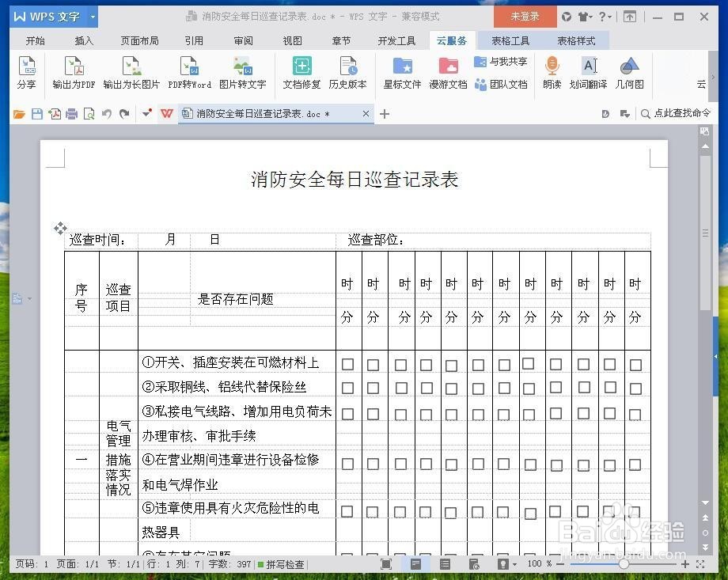Screen dimensions: 728x580
Task: Switch to the 表格样式 tab
Action: tap(576, 41)
